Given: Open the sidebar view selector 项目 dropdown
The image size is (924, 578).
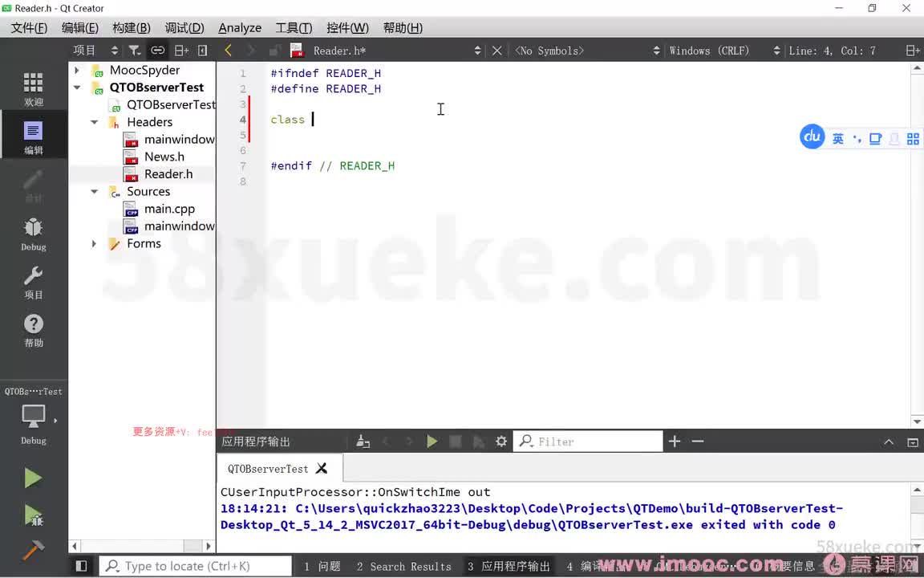Looking at the screenshot, I should coord(95,51).
